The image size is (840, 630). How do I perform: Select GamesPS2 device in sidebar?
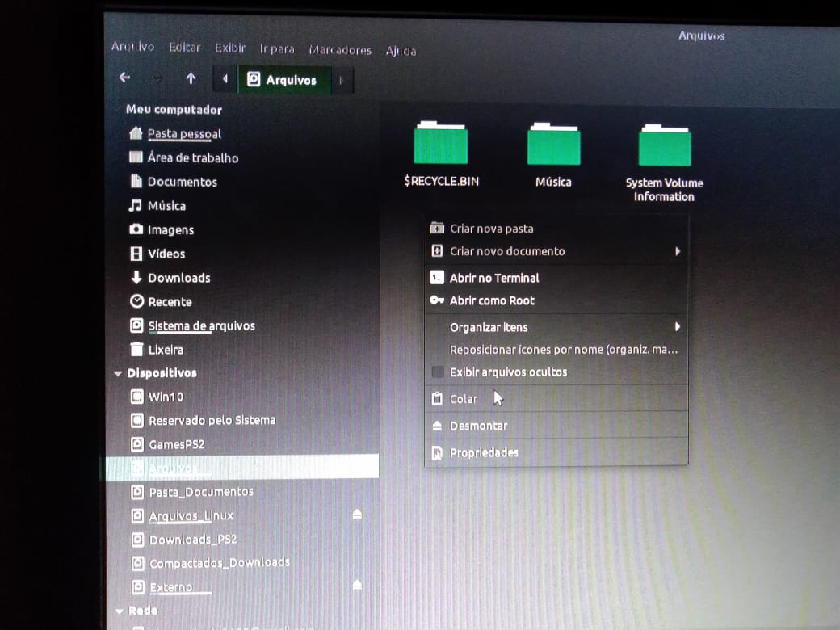point(176,444)
